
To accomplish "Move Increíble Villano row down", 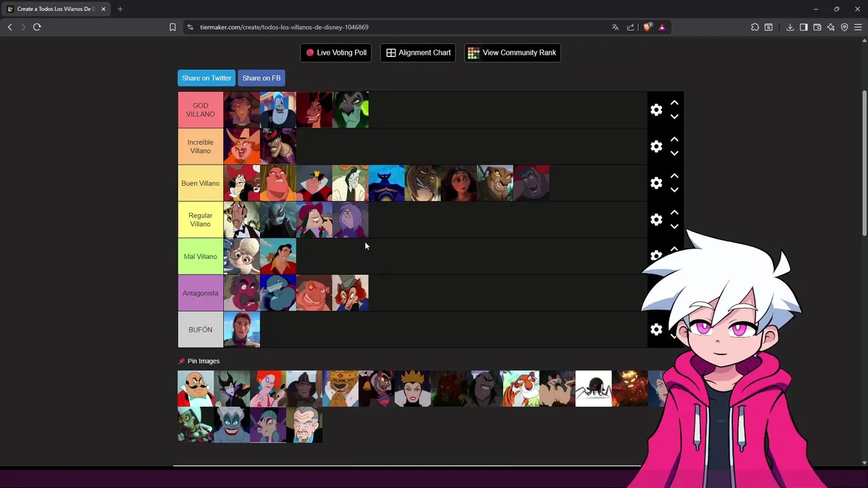I will click(674, 153).
